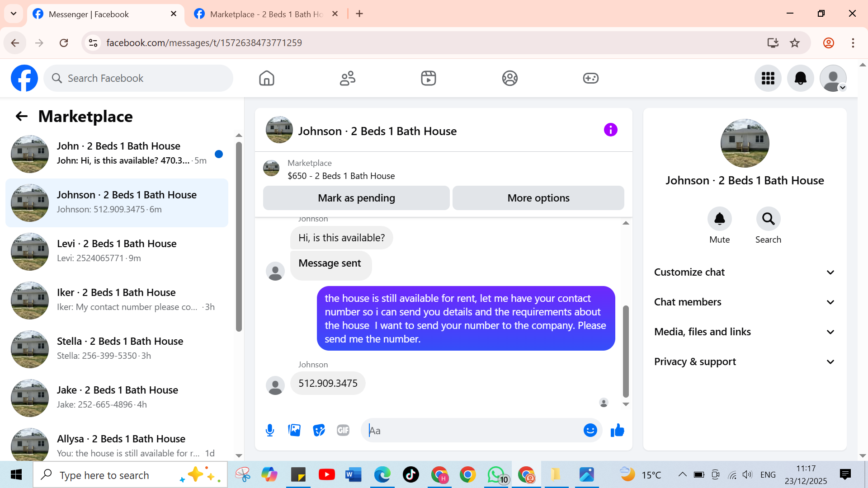Click the Mark as pending button
The height and width of the screenshot is (488, 868).
tap(356, 198)
